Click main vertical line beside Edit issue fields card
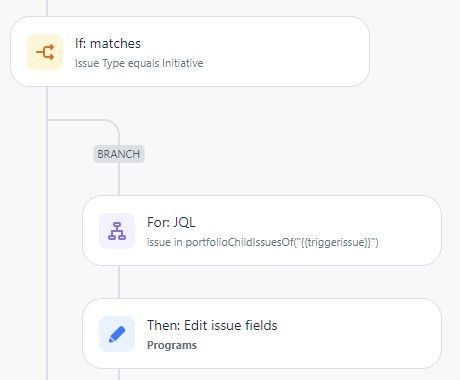The width and height of the screenshot is (460, 380). pyautogui.click(x=47, y=333)
